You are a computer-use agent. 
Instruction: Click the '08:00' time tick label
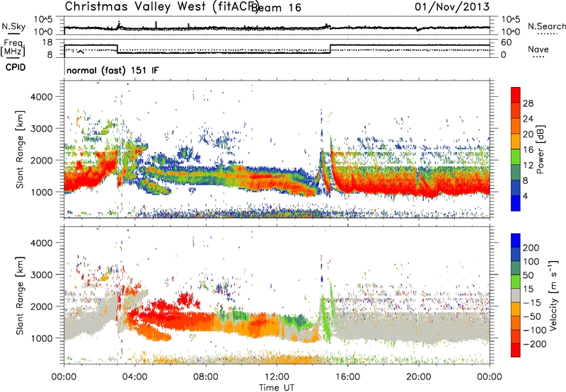[206, 377]
